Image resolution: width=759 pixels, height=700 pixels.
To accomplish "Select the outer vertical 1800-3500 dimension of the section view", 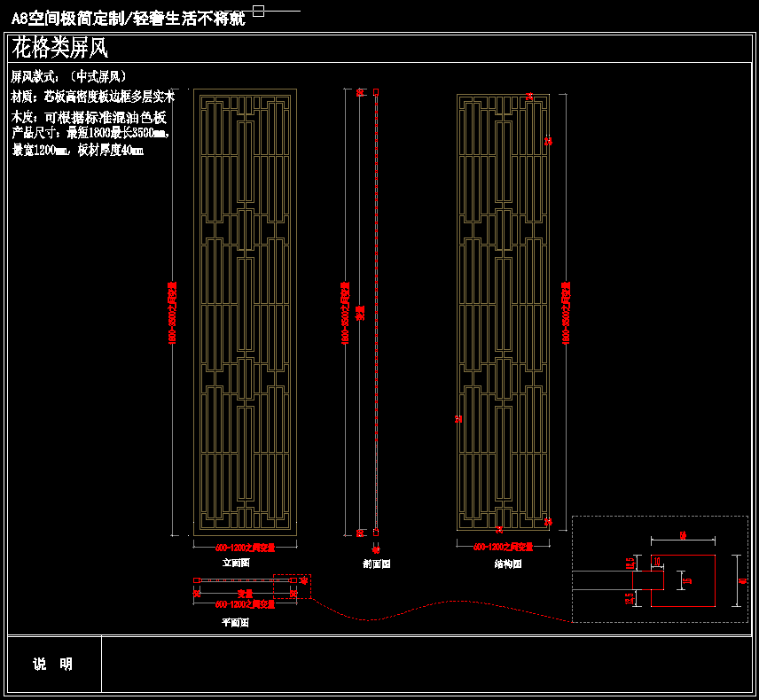I will point(345,313).
